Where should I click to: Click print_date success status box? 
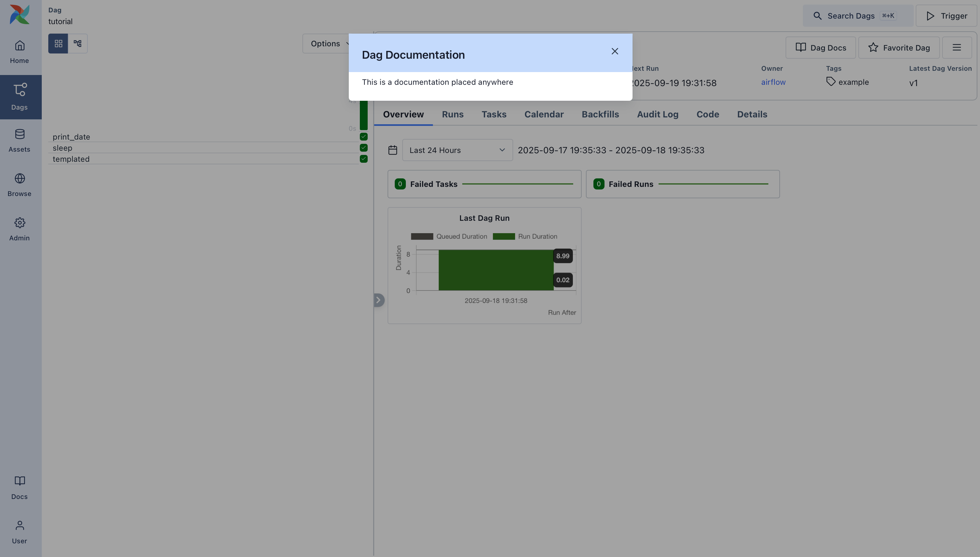pos(363,137)
